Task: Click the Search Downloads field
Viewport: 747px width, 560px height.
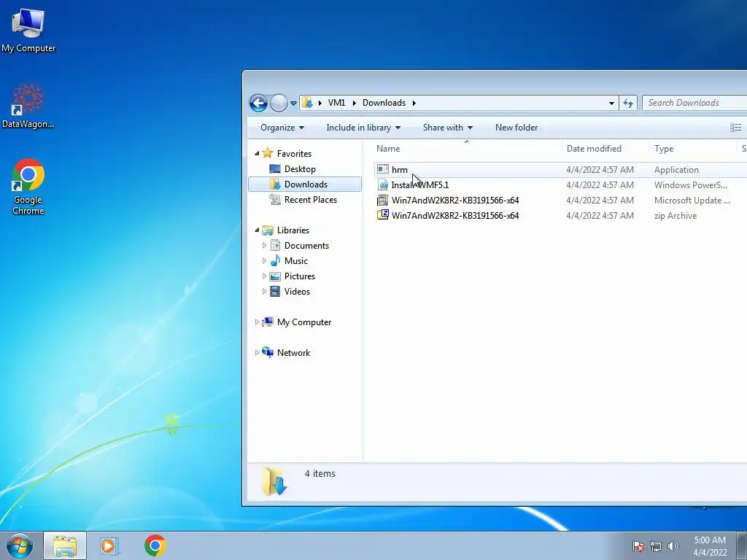Action: (694, 103)
